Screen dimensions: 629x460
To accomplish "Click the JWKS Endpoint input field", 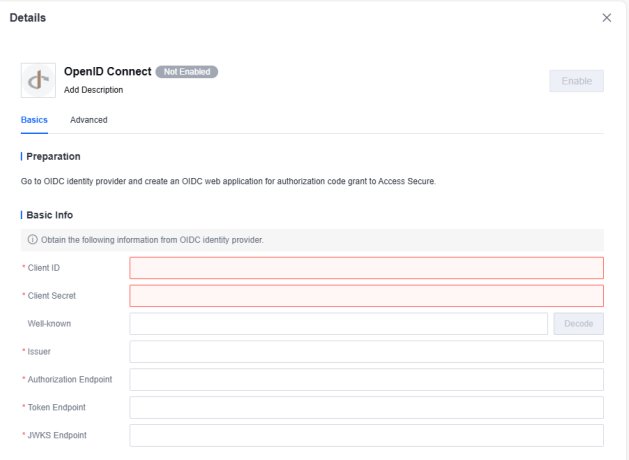I will (x=366, y=435).
